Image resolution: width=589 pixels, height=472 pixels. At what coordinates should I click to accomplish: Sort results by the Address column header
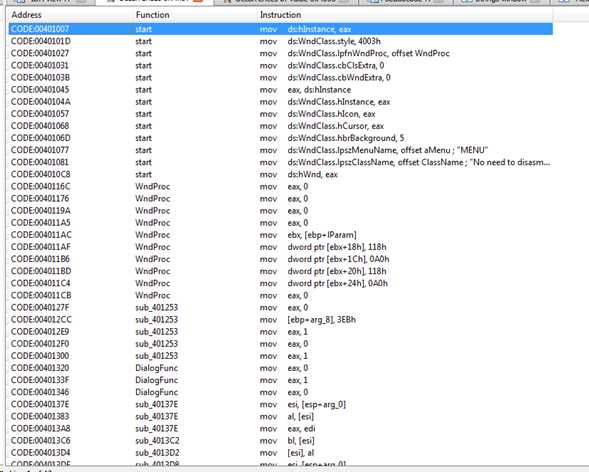tap(26, 15)
